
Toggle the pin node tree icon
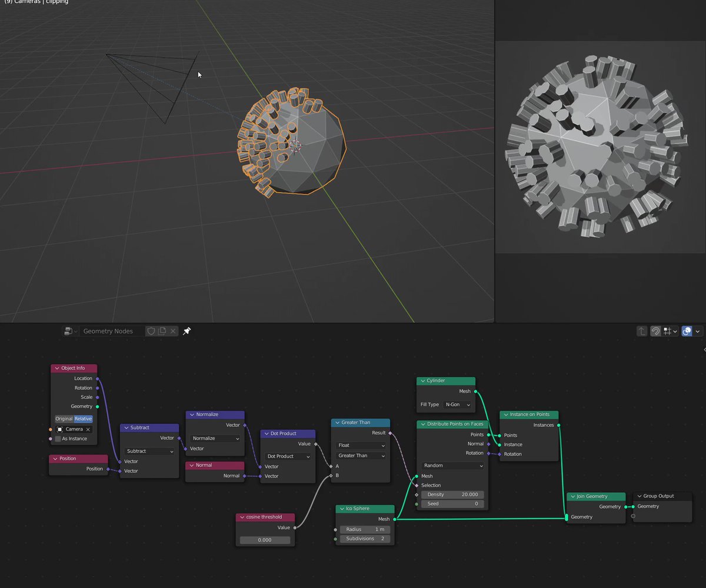(187, 331)
